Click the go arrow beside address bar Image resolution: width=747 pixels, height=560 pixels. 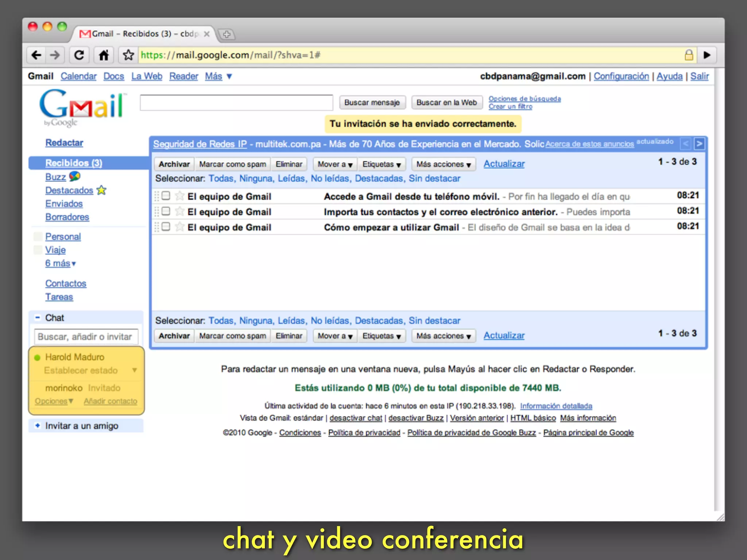[x=707, y=55]
